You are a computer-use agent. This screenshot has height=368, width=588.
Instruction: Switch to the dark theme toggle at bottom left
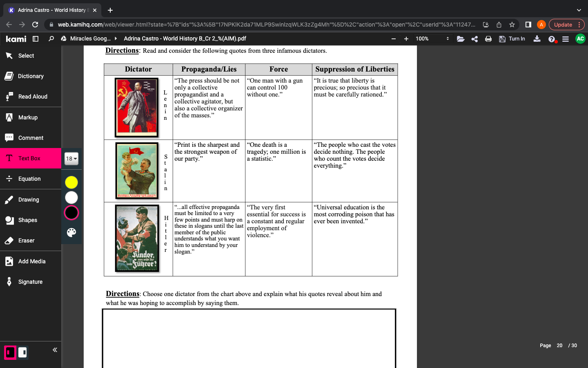click(x=10, y=352)
